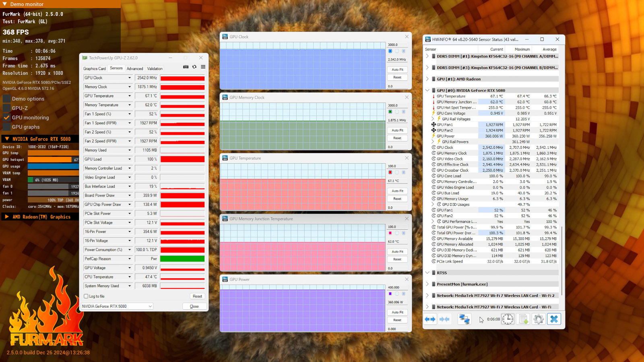644x362 pixels.
Task: Open the PerfCap Reason sensor dropdown
Action: pos(130,259)
